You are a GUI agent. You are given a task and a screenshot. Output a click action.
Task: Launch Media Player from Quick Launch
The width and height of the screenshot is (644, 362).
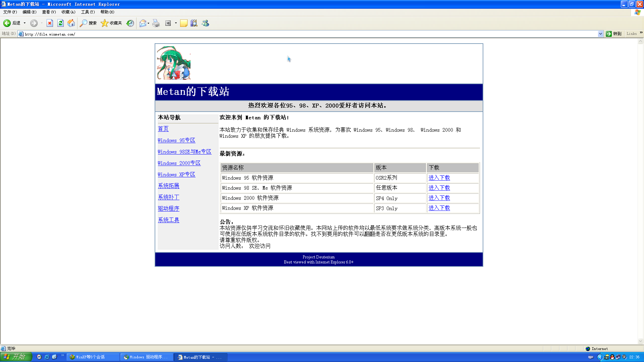pos(39,357)
